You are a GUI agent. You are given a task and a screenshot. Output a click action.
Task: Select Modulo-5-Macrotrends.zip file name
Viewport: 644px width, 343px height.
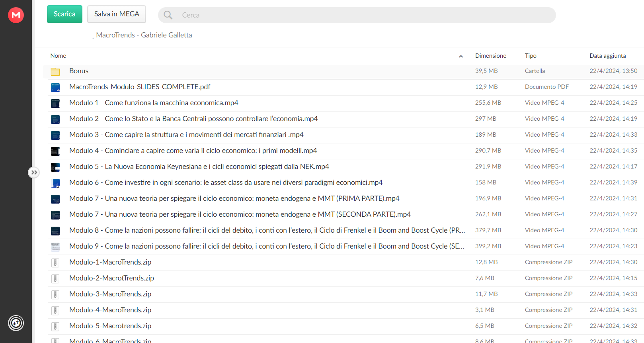point(110,326)
